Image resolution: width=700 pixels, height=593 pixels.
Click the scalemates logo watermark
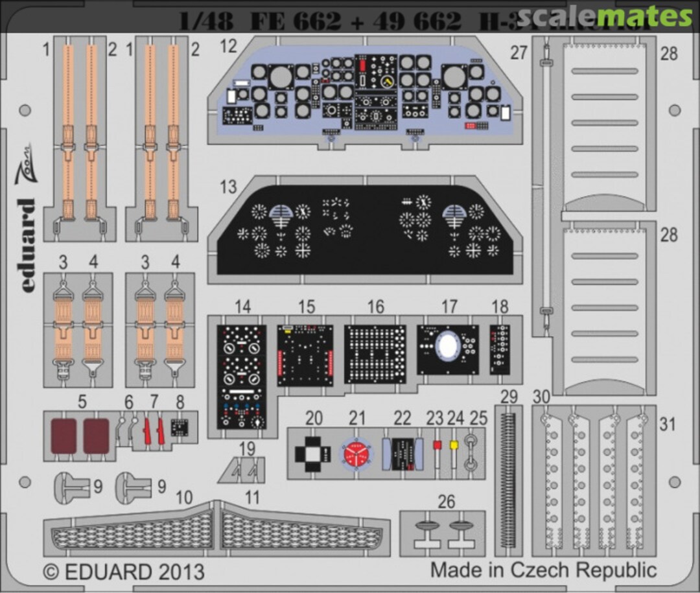pyautogui.click(x=614, y=16)
